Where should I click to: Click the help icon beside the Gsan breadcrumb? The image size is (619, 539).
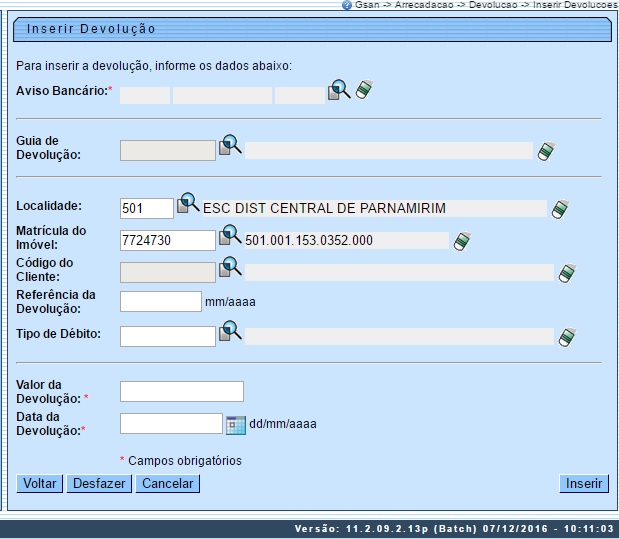347,5
